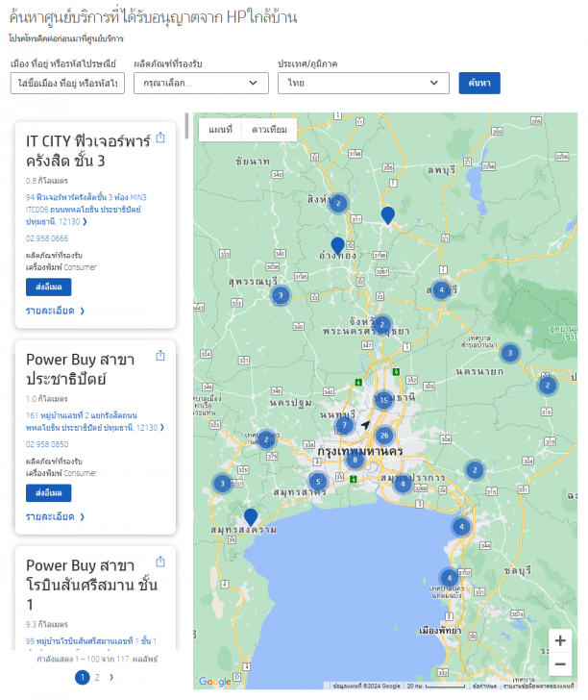Open the cluster of 3 near นครนายก
The width and height of the screenshot is (588, 700).
[509, 354]
